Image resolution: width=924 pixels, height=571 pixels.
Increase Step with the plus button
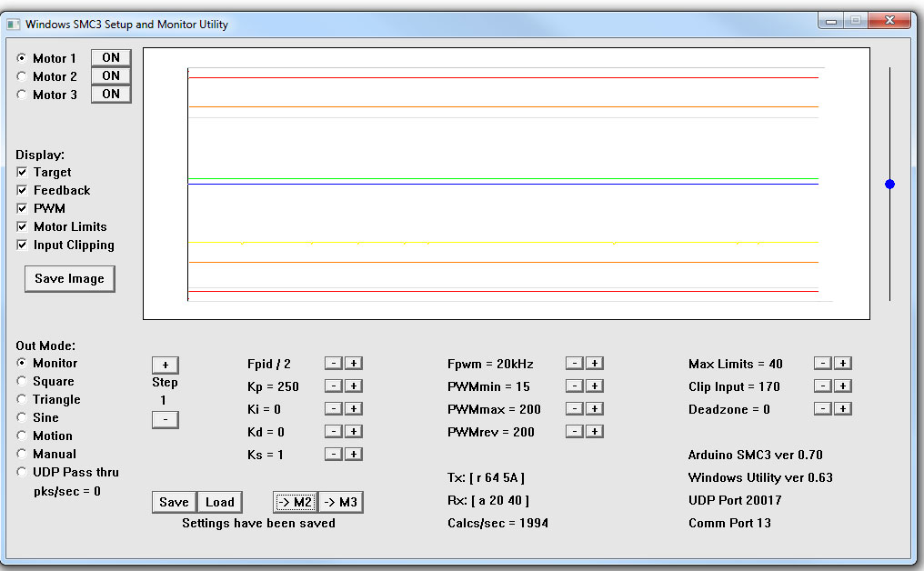click(165, 365)
